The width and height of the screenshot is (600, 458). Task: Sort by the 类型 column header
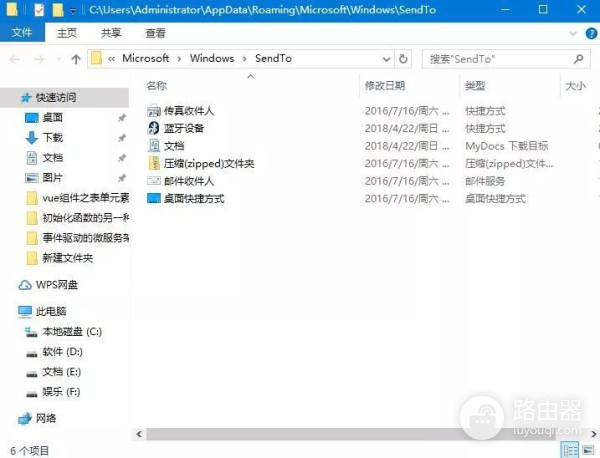475,86
